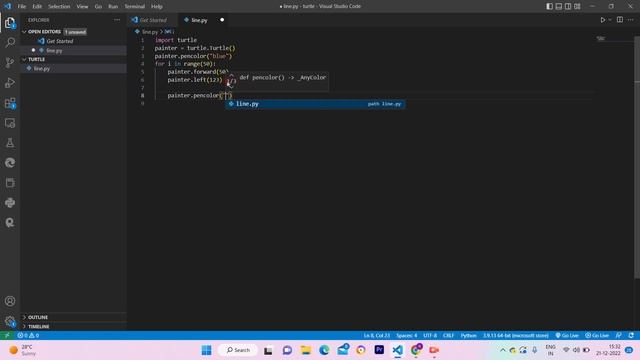
Task: Open the File menu
Action: pyautogui.click(x=22, y=7)
